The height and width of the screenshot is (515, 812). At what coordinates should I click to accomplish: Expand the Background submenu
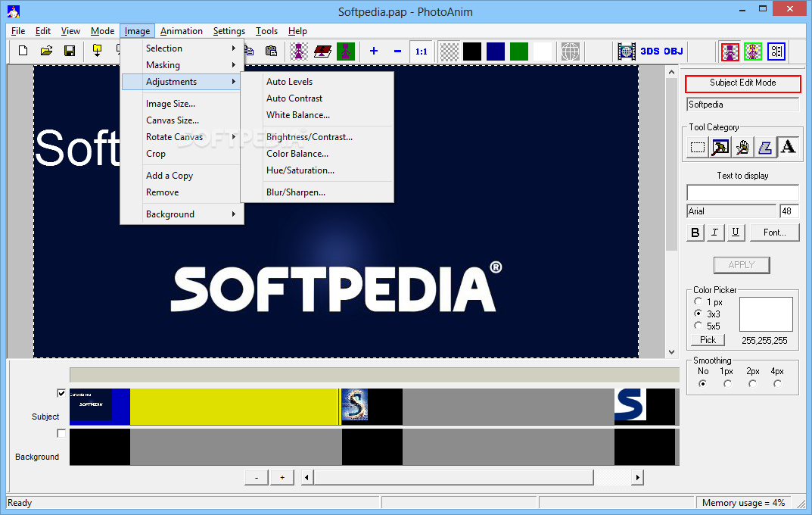(182, 214)
